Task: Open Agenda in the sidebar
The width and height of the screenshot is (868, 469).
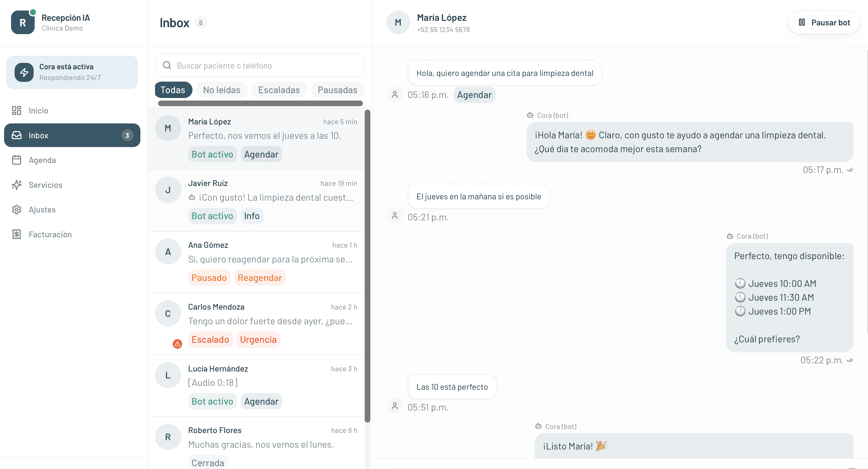Action: pyautogui.click(x=72, y=160)
